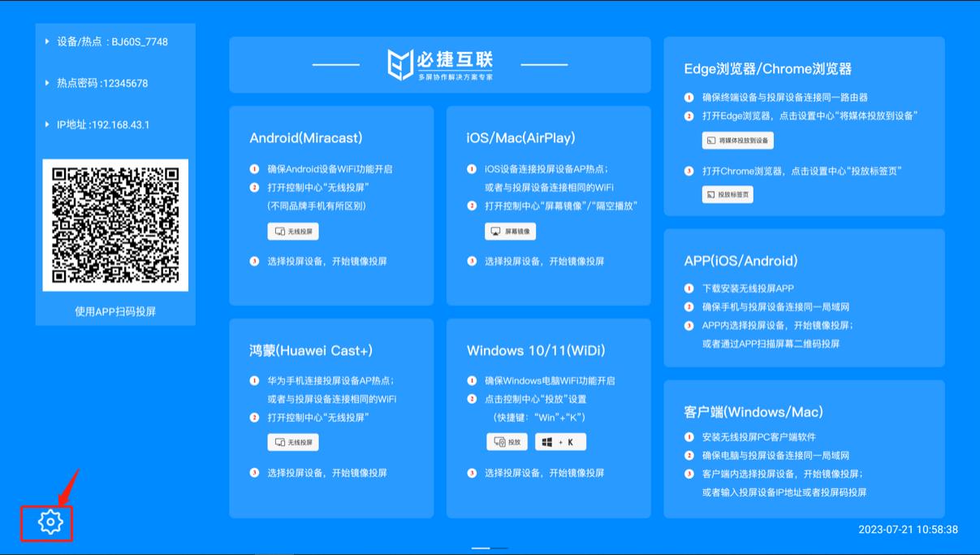Click the 快捷键 "Win"+"K" hint text

click(539, 418)
